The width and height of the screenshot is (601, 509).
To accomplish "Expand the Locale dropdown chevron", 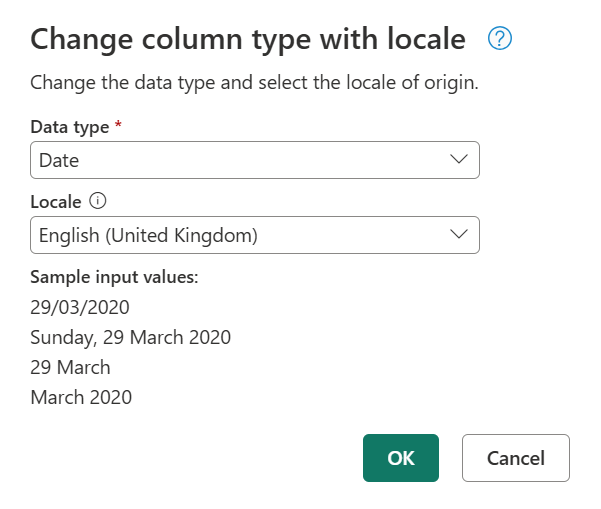I will click(x=459, y=235).
